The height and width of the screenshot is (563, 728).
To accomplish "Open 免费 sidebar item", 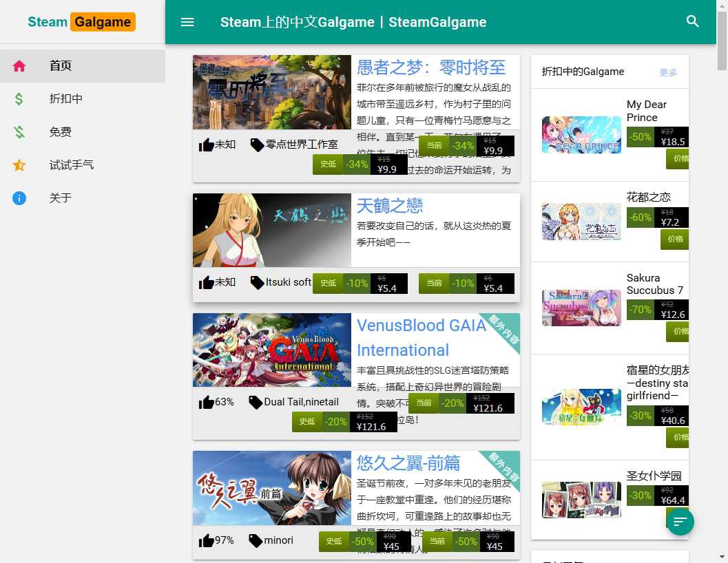I will tap(83, 132).
